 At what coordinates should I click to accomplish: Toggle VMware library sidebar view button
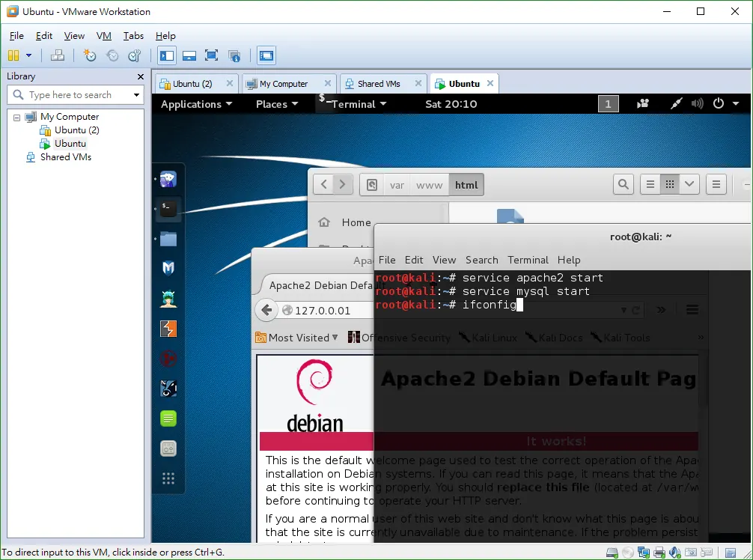pyautogui.click(x=167, y=55)
